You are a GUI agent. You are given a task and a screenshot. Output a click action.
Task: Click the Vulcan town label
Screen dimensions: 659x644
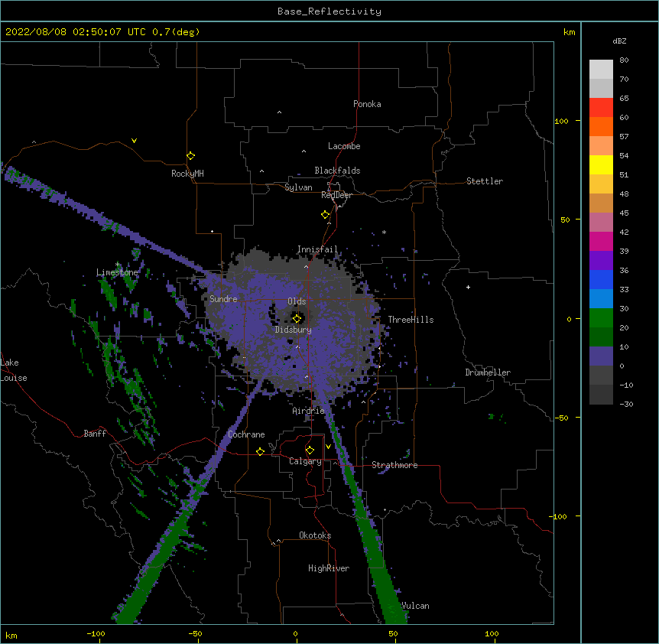pyautogui.click(x=415, y=606)
